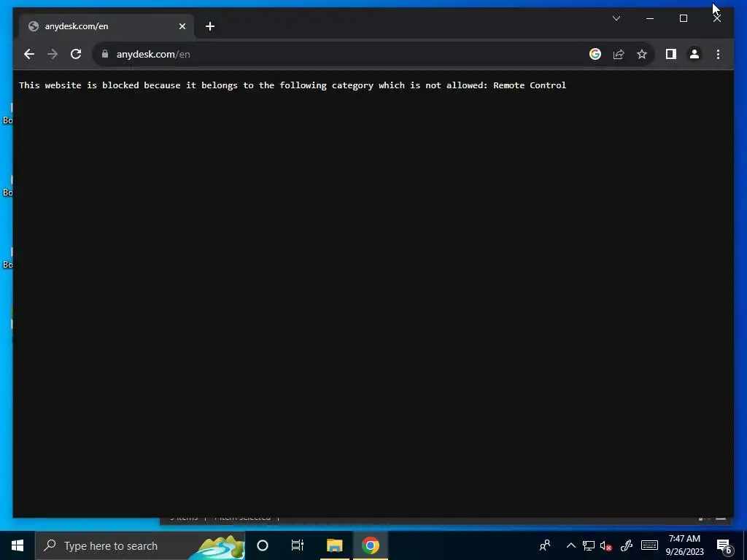Image resolution: width=747 pixels, height=560 pixels.
Task: Close the anydesk.com/en tab
Action: click(182, 26)
